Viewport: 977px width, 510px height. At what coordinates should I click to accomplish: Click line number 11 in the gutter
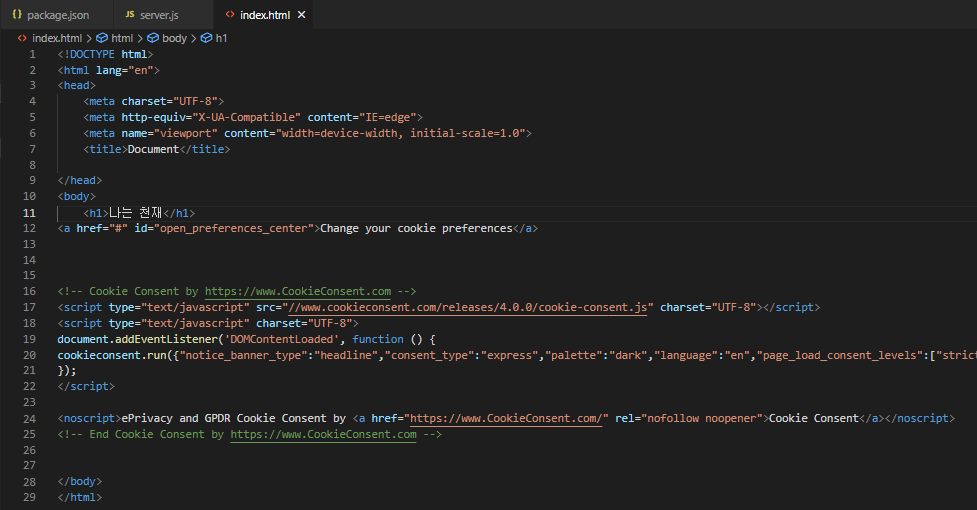[x=29, y=212]
